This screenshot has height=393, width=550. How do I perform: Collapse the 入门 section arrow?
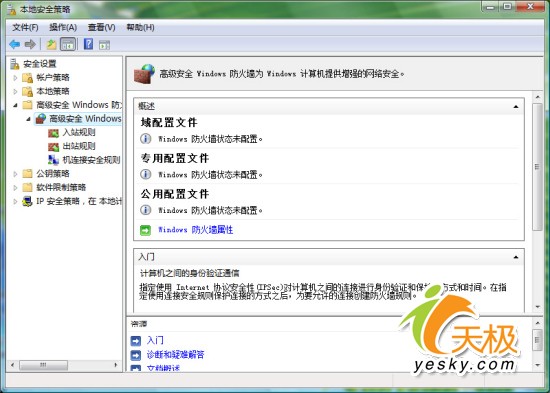(x=516, y=257)
